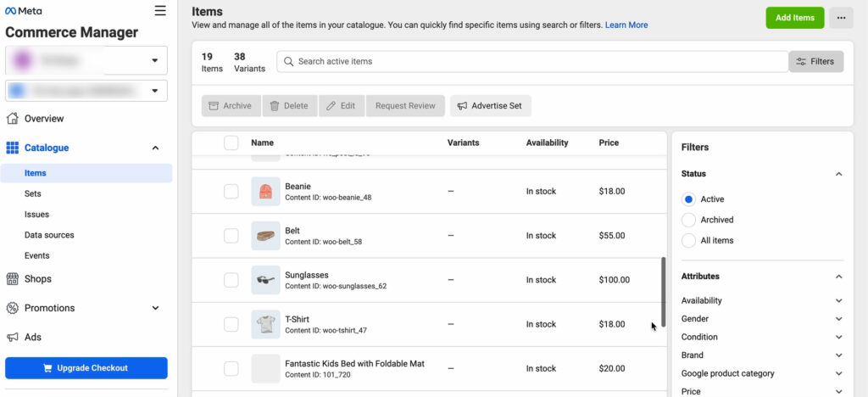This screenshot has width=868, height=397.
Task: Click the Promotions badge icon
Action: pos(13,308)
